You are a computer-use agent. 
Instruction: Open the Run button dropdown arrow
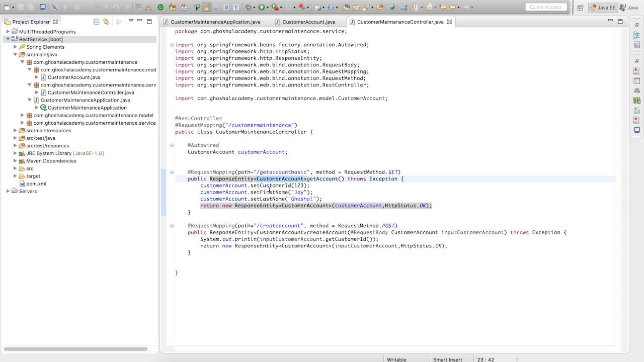coord(268,8)
